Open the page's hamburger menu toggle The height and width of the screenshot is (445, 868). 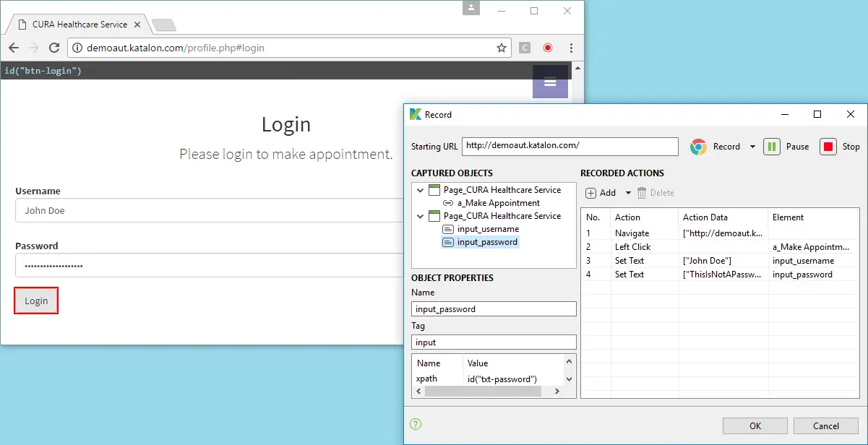tap(550, 82)
